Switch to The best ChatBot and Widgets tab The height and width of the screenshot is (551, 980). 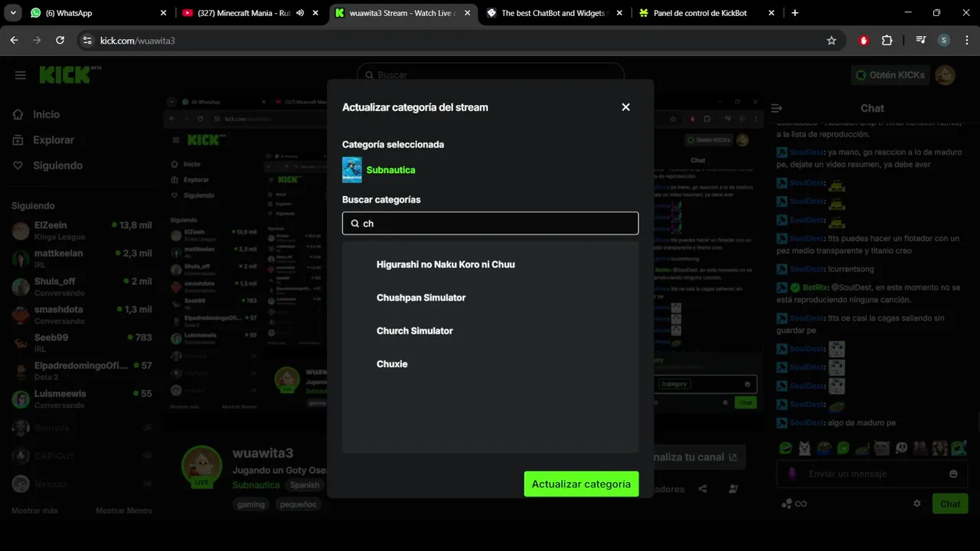coord(555,13)
